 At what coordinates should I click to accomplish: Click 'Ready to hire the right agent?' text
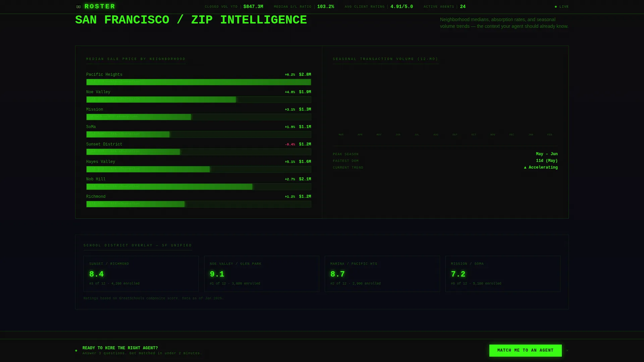(x=120, y=348)
